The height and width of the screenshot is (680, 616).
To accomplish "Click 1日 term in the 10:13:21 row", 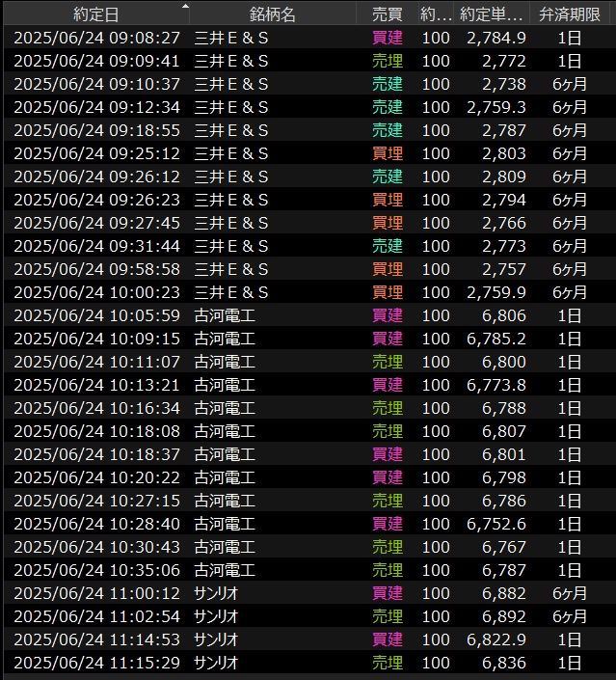I will coord(569,385).
